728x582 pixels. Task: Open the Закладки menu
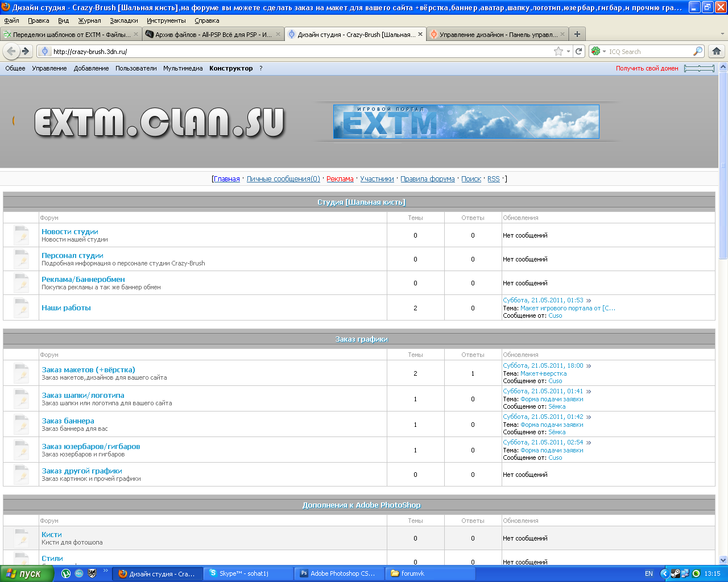point(124,20)
